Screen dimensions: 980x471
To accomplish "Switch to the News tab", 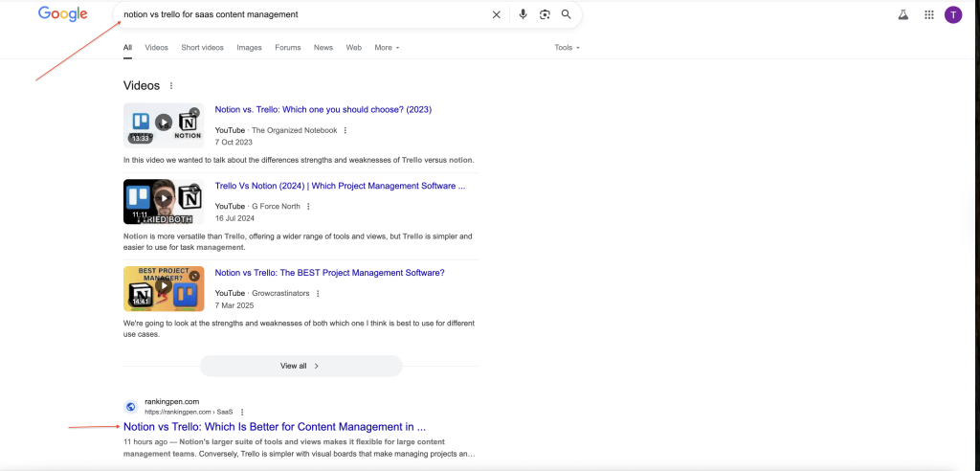I will click(x=323, y=48).
